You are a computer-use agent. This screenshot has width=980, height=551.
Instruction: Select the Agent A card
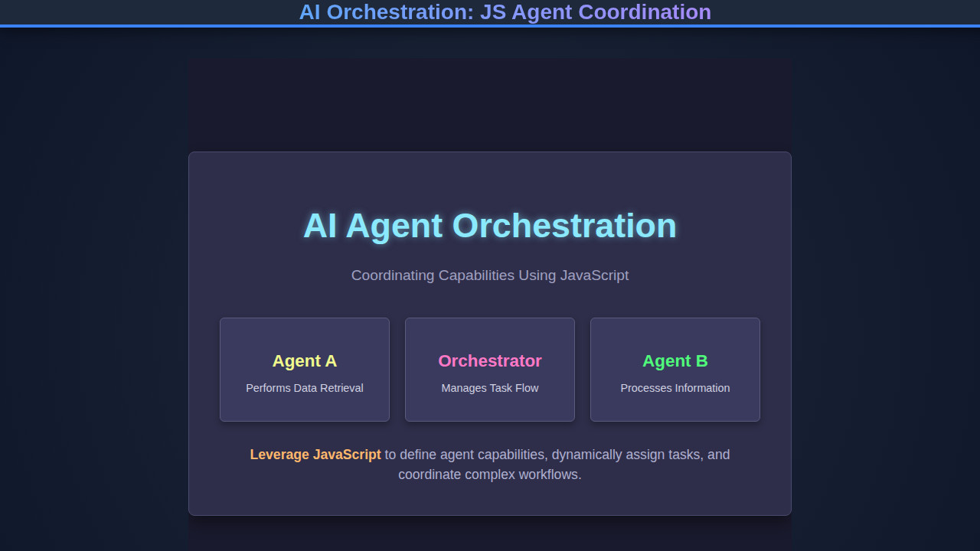tap(305, 370)
